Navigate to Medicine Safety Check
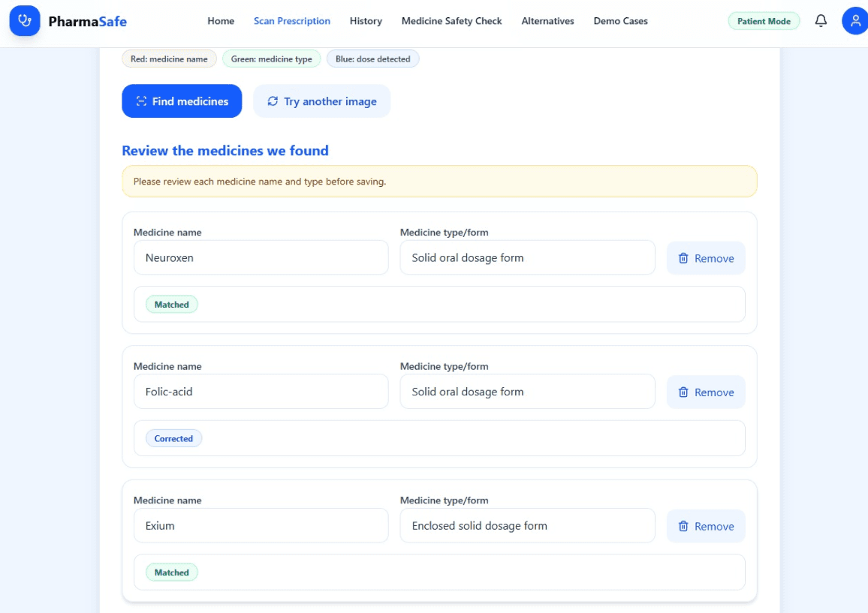 coord(452,21)
